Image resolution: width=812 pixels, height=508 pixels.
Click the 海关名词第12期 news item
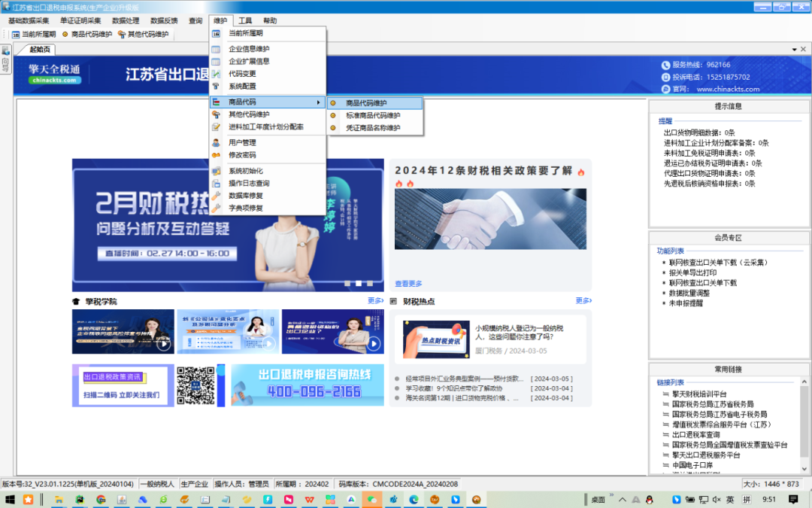(x=462, y=398)
